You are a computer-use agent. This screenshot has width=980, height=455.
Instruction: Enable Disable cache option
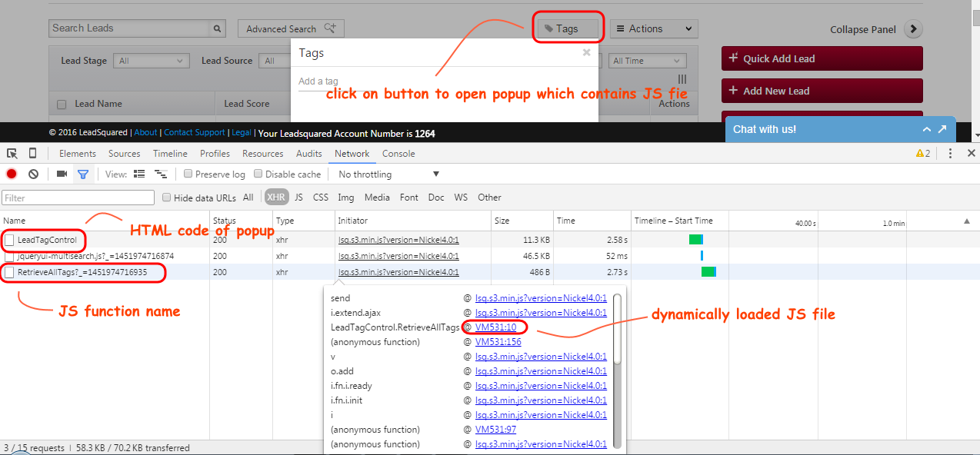pos(258,174)
